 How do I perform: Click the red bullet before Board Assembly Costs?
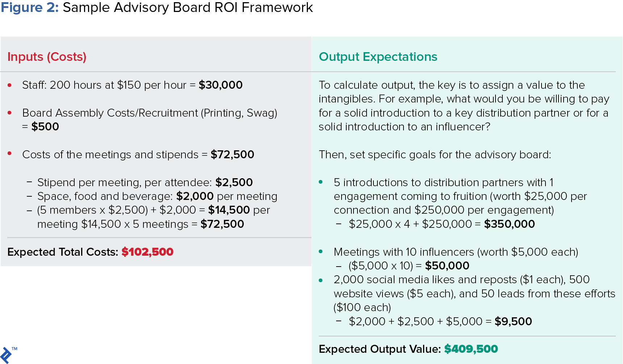point(10,113)
